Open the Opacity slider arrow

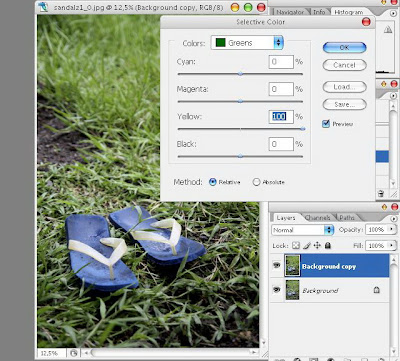click(391, 229)
